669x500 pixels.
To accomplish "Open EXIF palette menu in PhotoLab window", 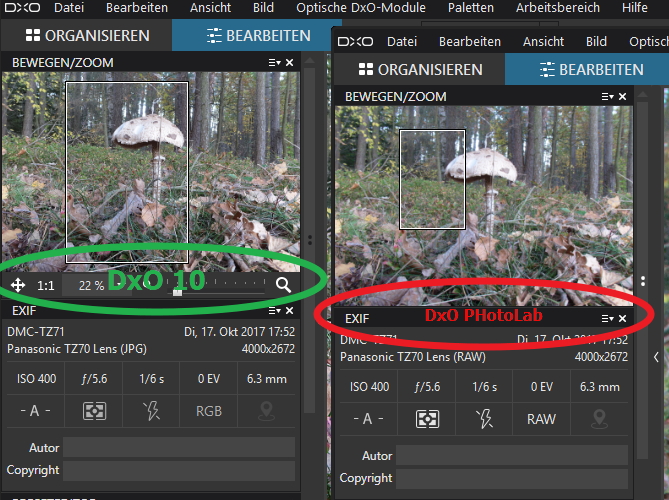I will point(608,319).
